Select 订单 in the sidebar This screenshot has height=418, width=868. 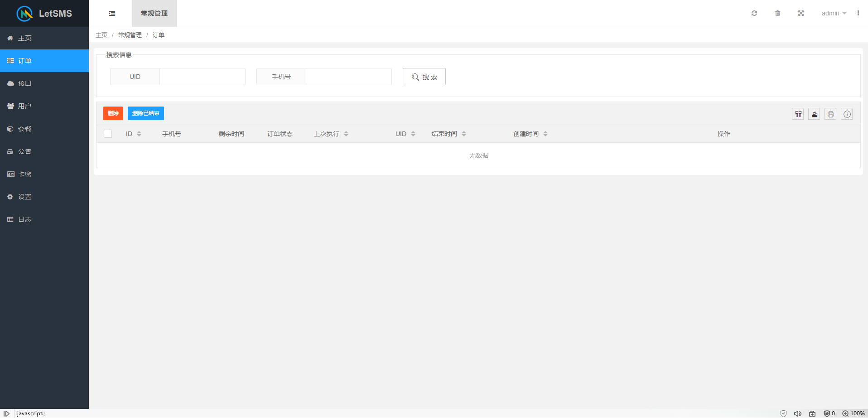click(44, 61)
